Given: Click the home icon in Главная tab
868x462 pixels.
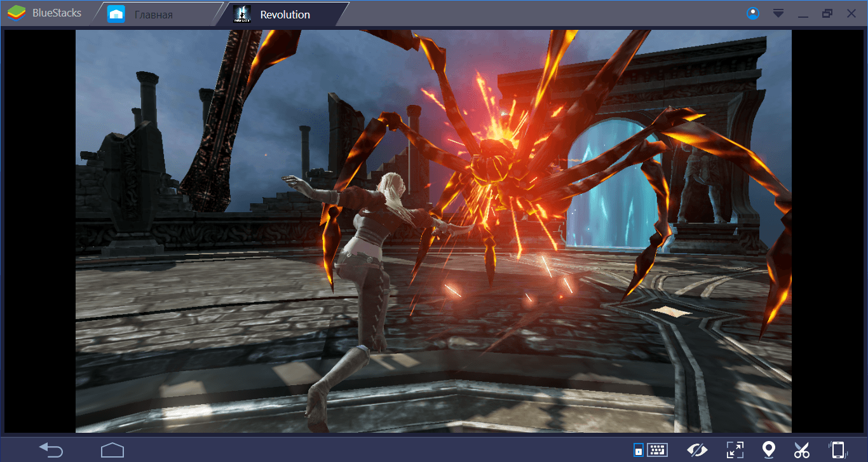Looking at the screenshot, I should (x=116, y=14).
